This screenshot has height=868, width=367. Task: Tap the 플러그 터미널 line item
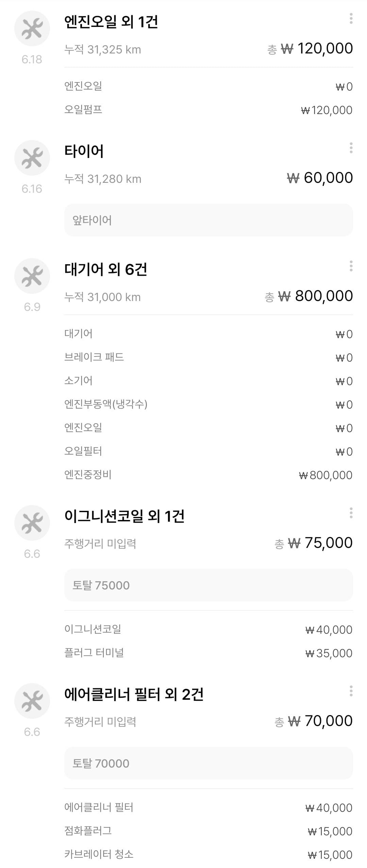coord(208,653)
